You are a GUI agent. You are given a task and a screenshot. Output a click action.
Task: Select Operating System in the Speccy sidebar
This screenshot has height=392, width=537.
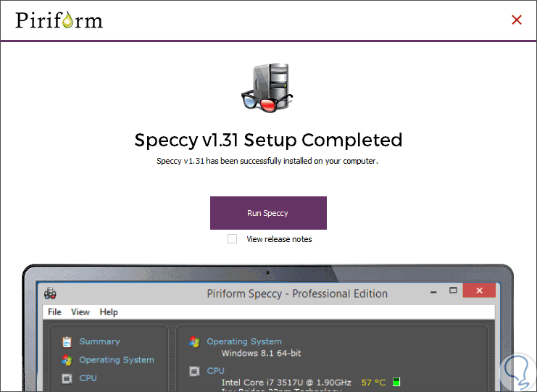click(x=117, y=360)
